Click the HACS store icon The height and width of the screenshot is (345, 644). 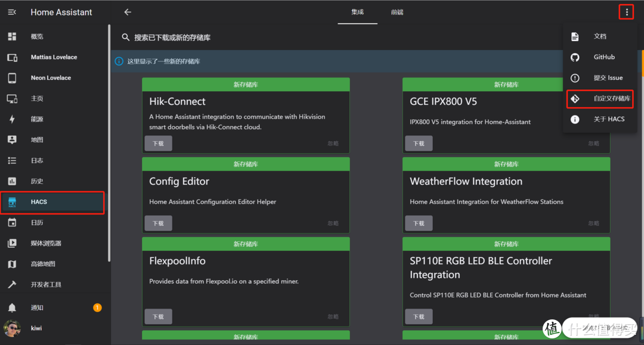[12, 202]
